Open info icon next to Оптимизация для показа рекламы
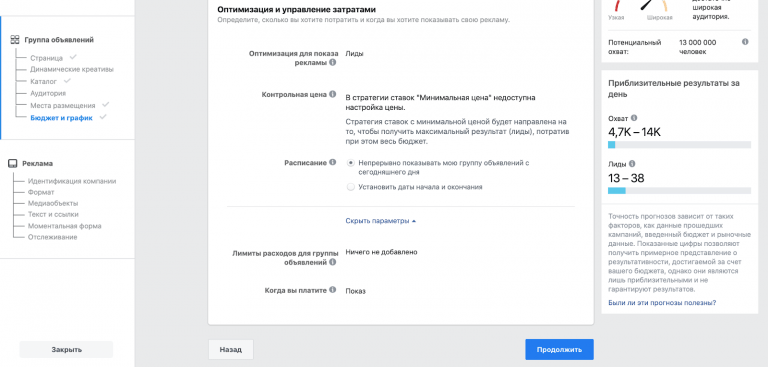Image resolution: width=768 pixels, height=367 pixels. pos(333,63)
